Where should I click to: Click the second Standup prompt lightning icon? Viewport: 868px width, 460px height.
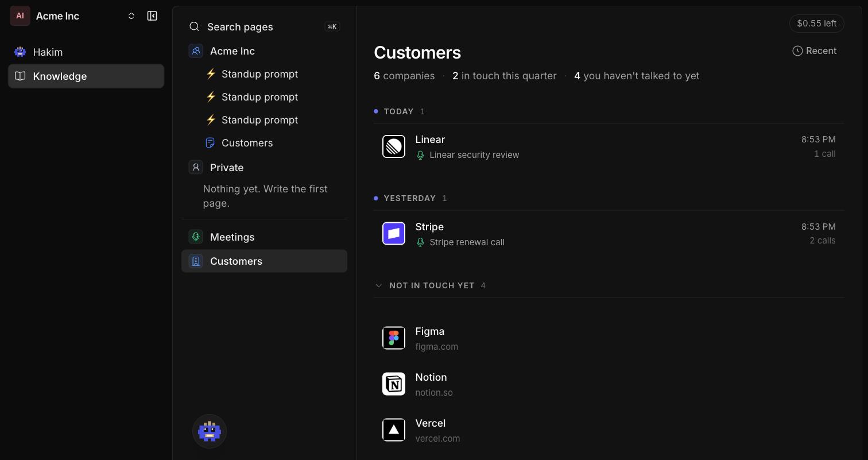coord(211,97)
